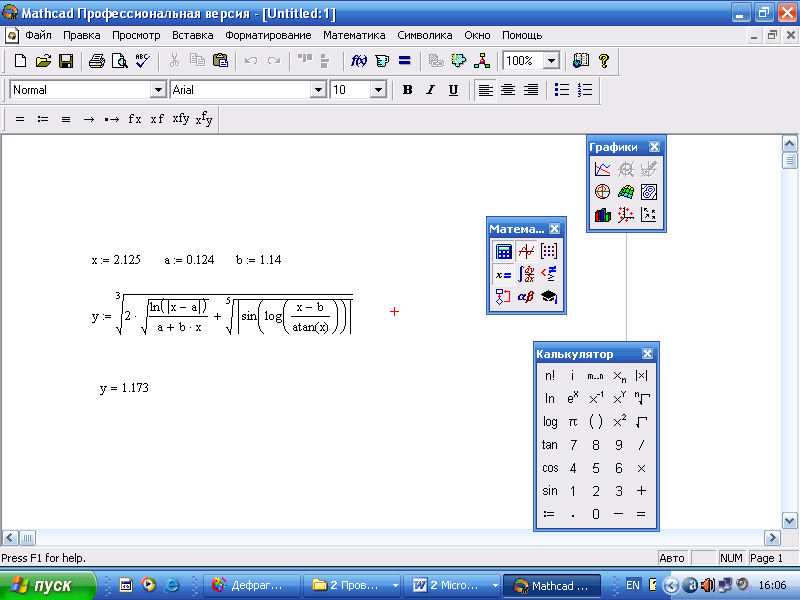
Task: Insert a surface plot from the Графики panel
Action: pyautogui.click(x=626, y=192)
